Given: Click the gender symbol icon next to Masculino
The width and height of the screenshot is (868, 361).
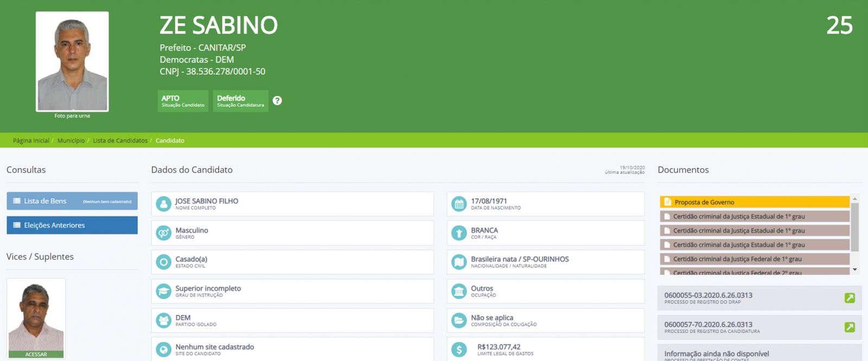Looking at the screenshot, I should [x=163, y=233].
